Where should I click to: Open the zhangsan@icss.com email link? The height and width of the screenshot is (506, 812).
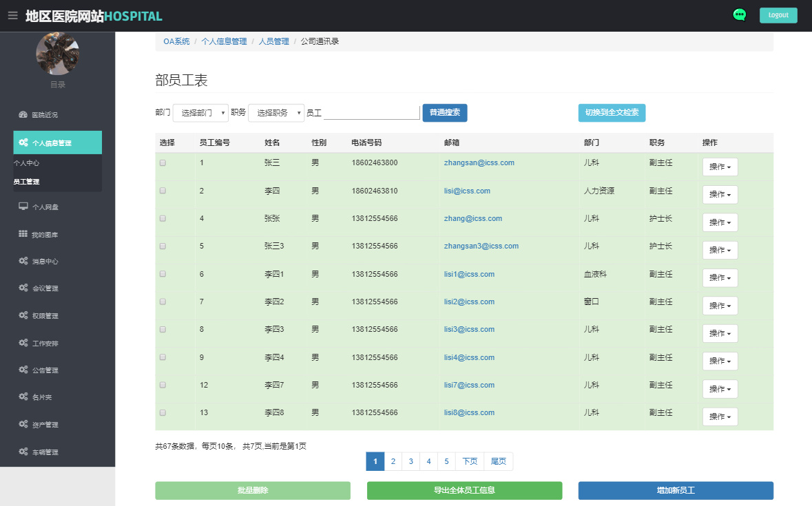[479, 163]
